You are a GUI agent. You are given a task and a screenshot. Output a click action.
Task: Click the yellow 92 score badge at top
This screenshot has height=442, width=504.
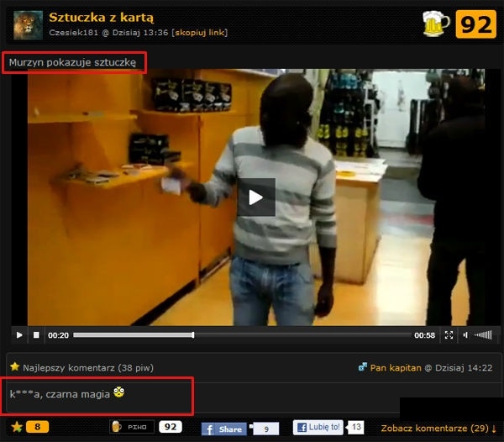475,24
